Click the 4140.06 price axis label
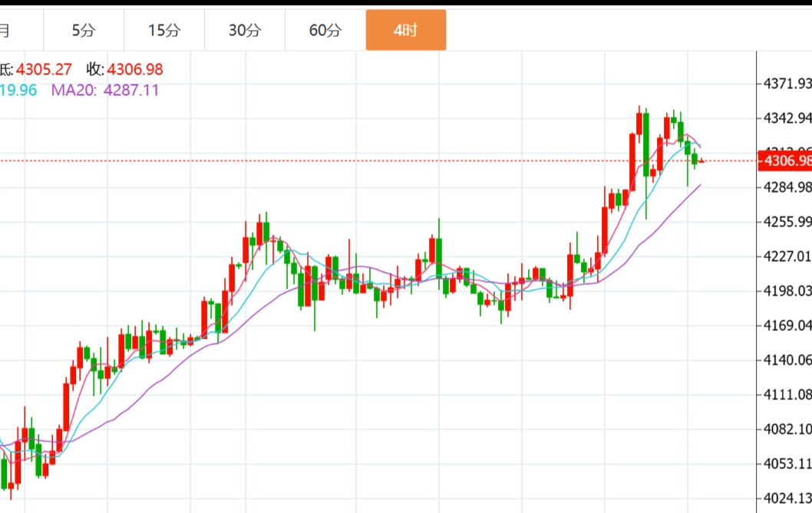The image size is (812, 513). [x=787, y=359]
